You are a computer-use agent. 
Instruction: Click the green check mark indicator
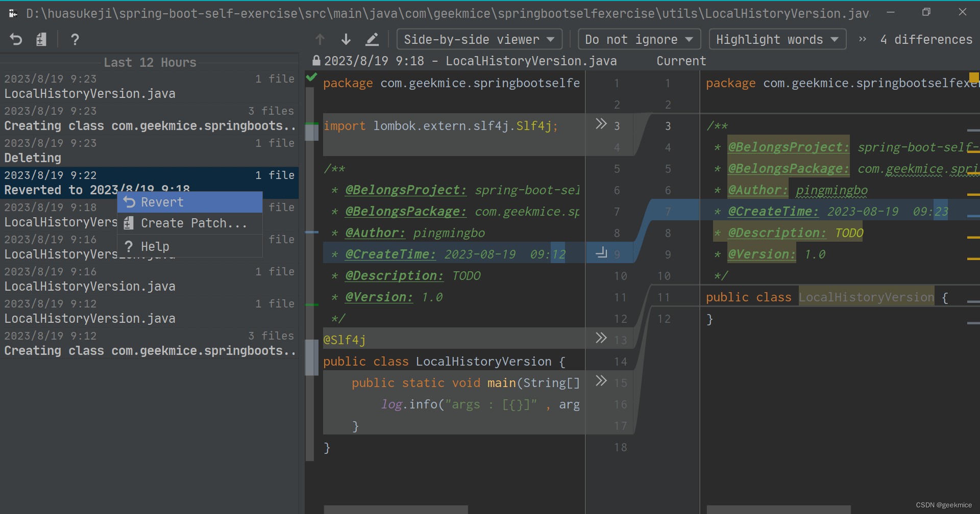click(x=311, y=78)
